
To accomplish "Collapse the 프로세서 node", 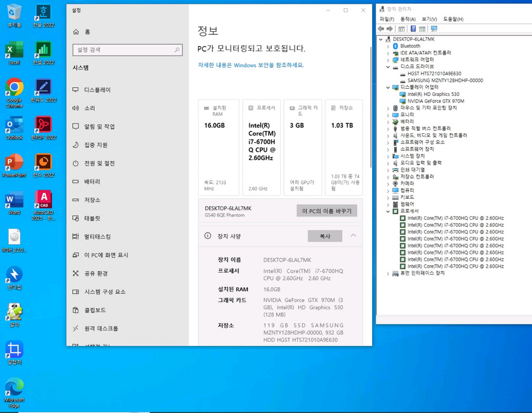I will pos(388,211).
